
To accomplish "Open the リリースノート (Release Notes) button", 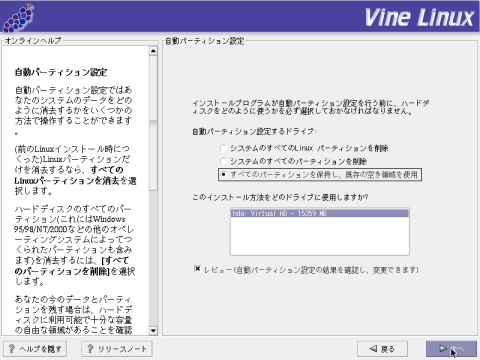I will coord(117,349).
